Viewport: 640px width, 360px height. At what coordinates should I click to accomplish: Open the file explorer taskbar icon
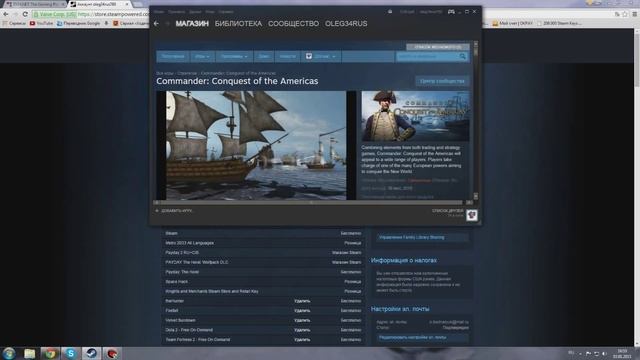[29, 353]
